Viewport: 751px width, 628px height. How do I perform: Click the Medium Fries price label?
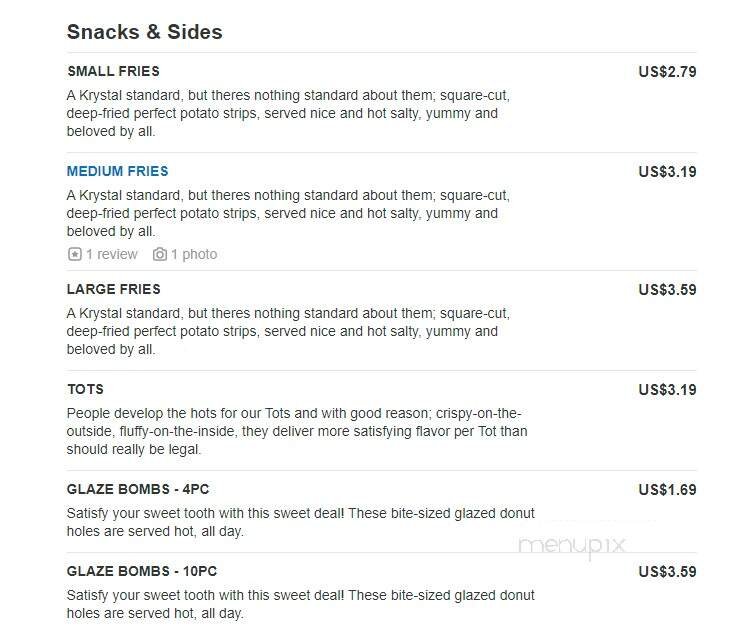[667, 171]
